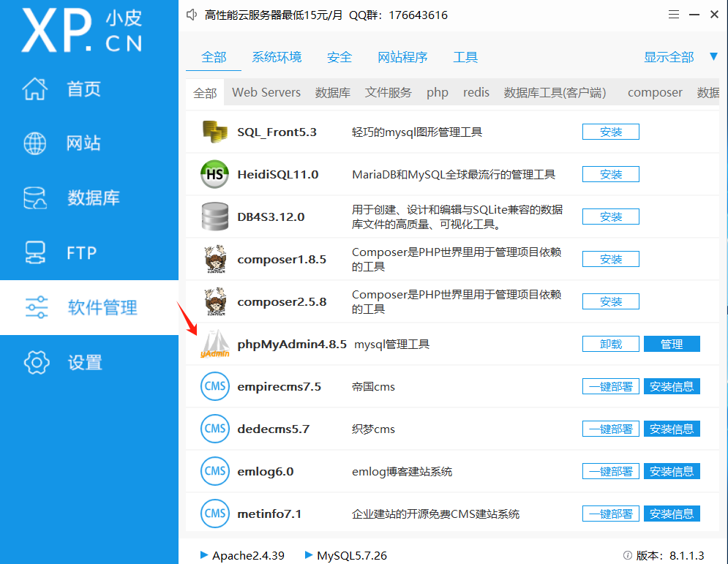Select the Web Servers sub-tab

[x=266, y=92]
